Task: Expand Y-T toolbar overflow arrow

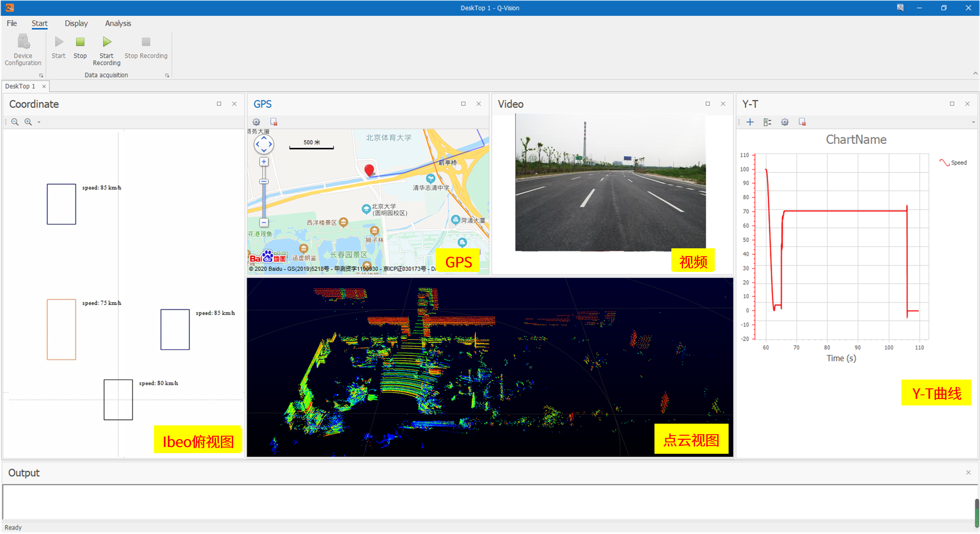Action: point(973,122)
